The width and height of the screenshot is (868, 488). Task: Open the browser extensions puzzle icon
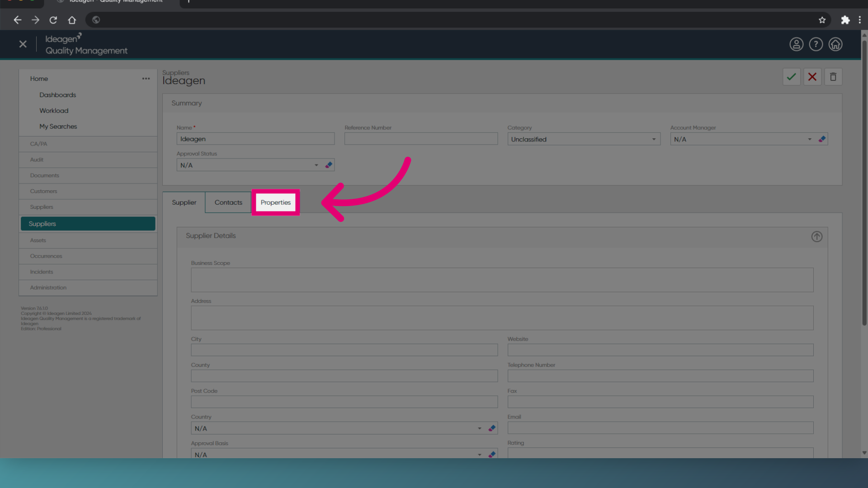(x=845, y=20)
